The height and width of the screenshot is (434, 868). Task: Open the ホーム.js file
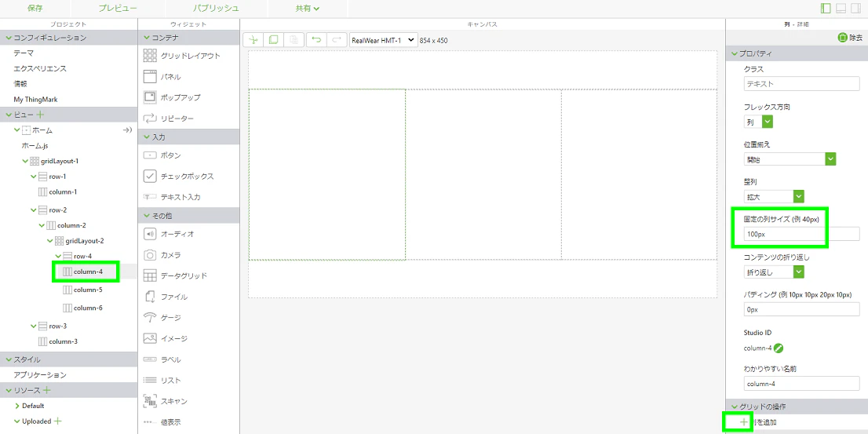point(35,146)
